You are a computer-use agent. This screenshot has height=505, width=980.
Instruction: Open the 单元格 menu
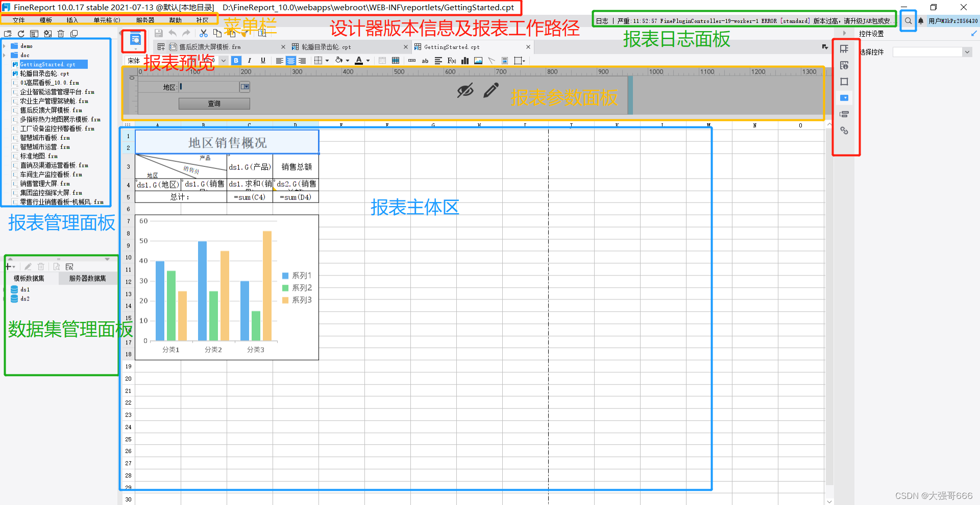click(107, 20)
